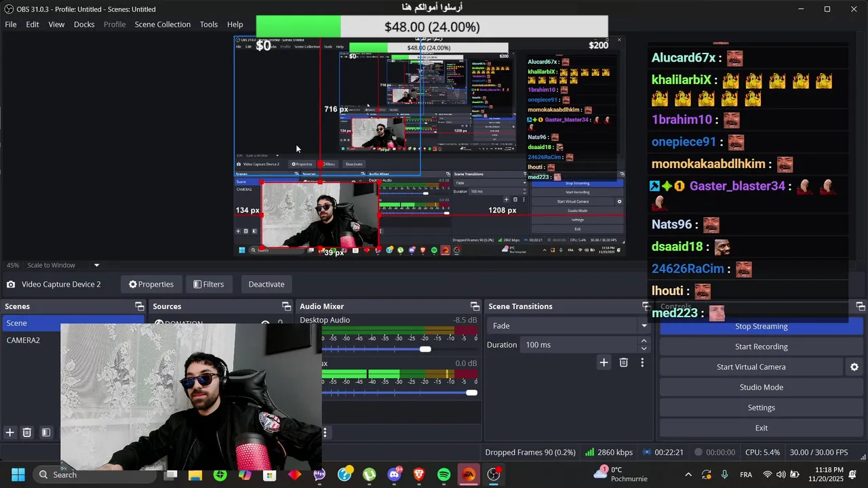The image size is (868, 488).
Task: Click the 2860 kbps bitrate indicator
Action: click(x=609, y=452)
